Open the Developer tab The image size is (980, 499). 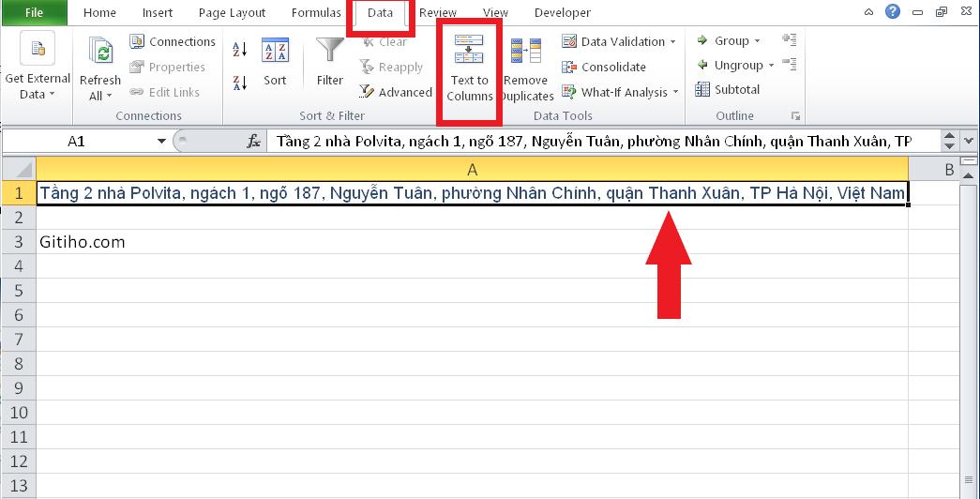point(563,12)
